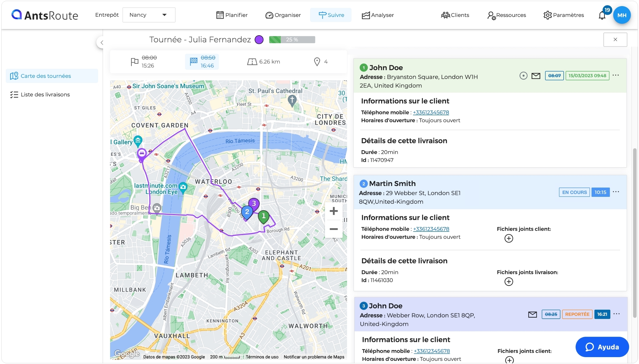Open the MH user avatar menu

[x=622, y=15]
